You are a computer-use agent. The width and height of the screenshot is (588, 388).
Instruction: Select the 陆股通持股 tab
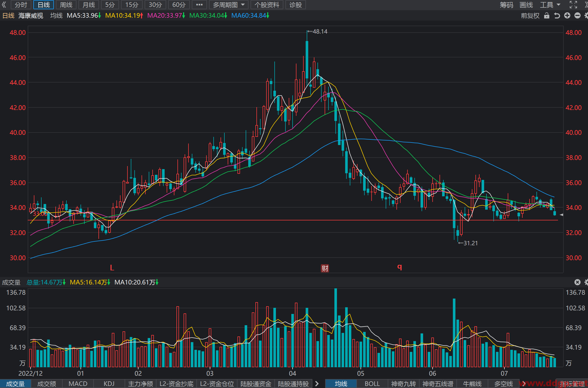coord(293,384)
